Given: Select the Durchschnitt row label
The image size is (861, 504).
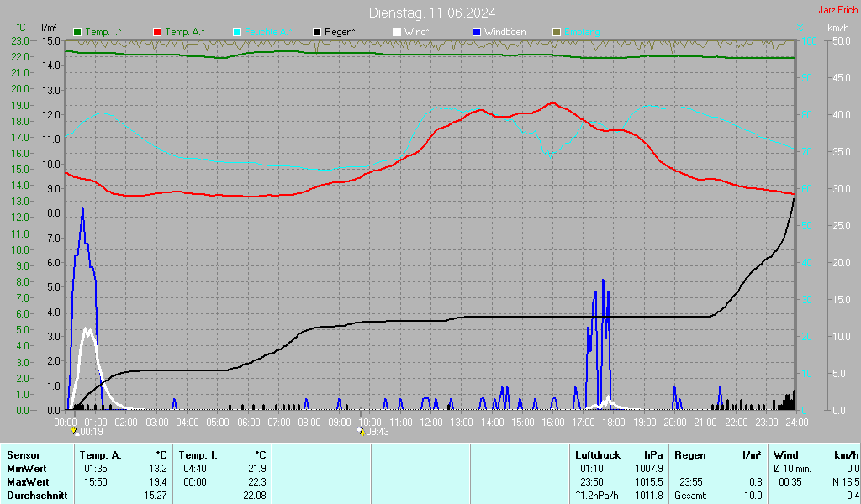Looking at the screenshot, I should pos(37,496).
